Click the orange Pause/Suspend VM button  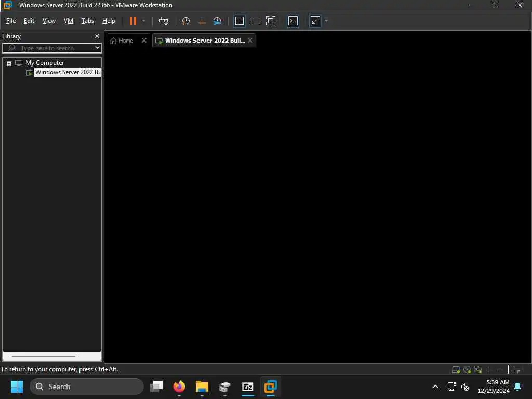pos(132,21)
